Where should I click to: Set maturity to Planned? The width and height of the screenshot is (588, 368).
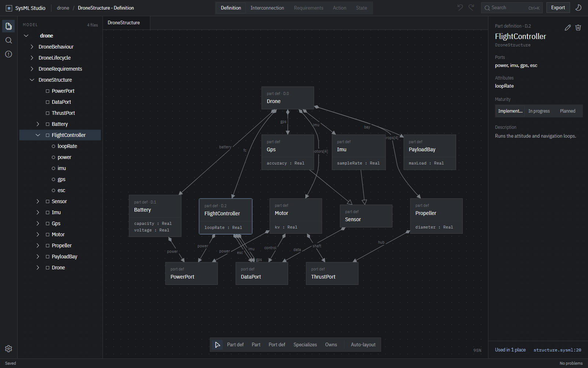[567, 111]
